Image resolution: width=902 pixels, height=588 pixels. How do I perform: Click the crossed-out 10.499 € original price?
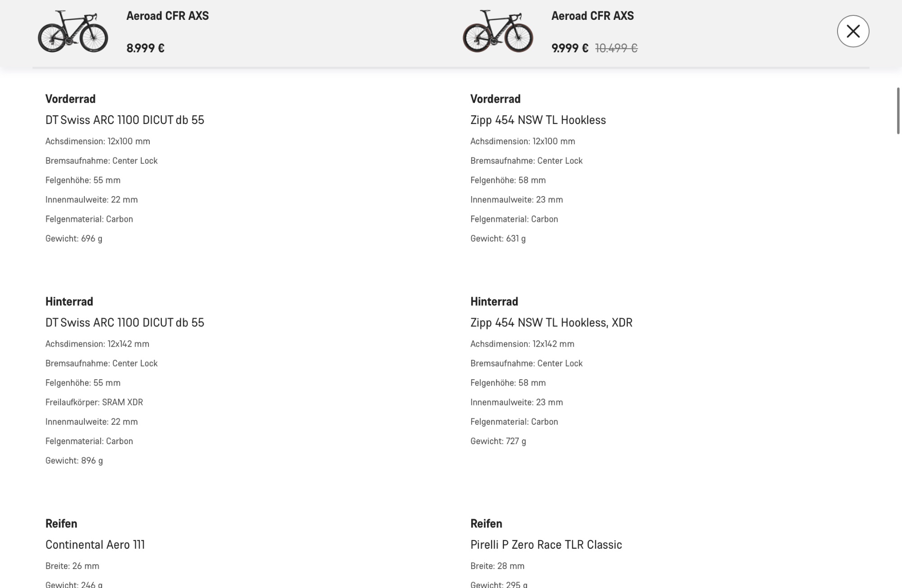click(616, 48)
